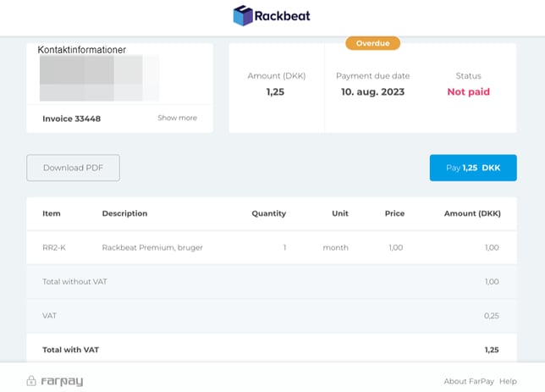Open the About FarPay link

(x=469, y=382)
